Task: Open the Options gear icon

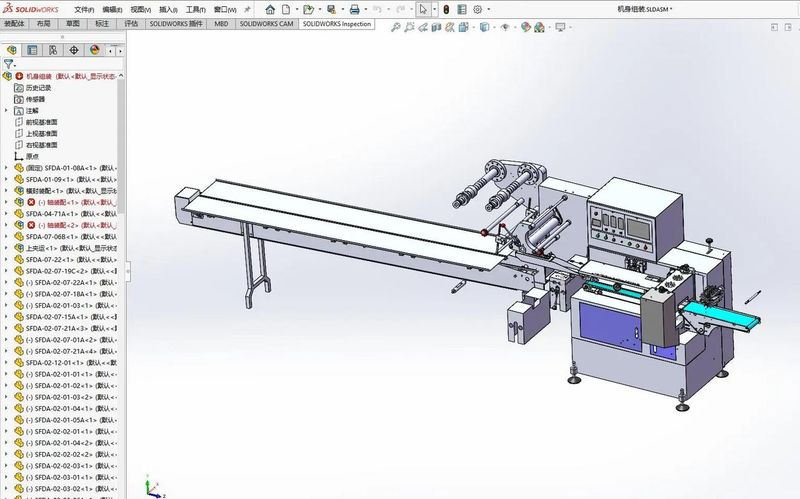Action: tap(478, 9)
